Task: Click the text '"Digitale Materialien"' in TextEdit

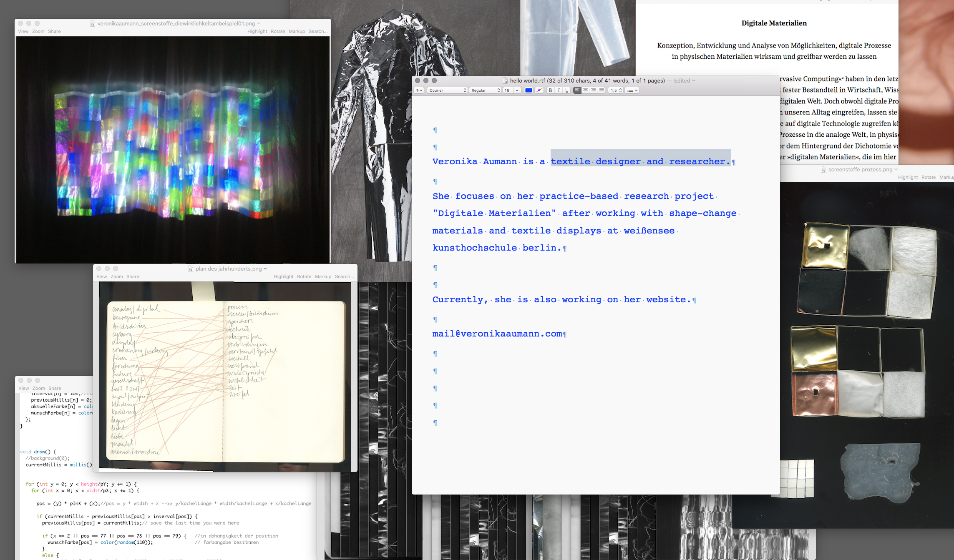Action: coord(494,213)
